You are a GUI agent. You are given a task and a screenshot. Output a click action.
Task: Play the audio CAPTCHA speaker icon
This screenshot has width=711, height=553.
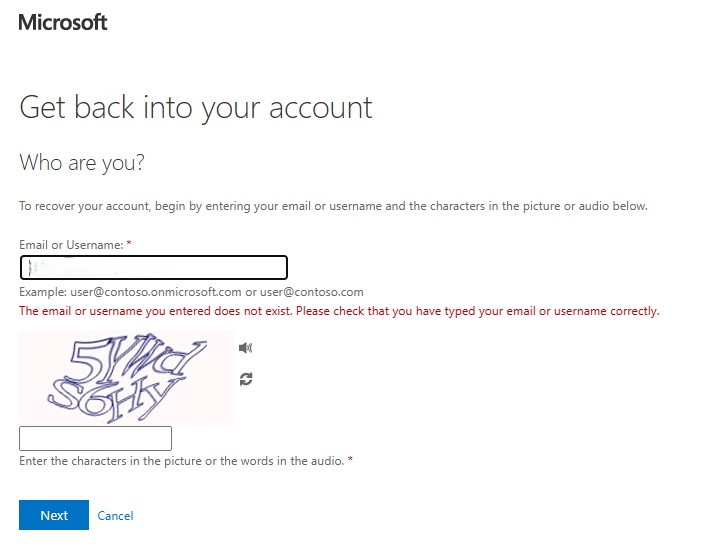click(245, 348)
